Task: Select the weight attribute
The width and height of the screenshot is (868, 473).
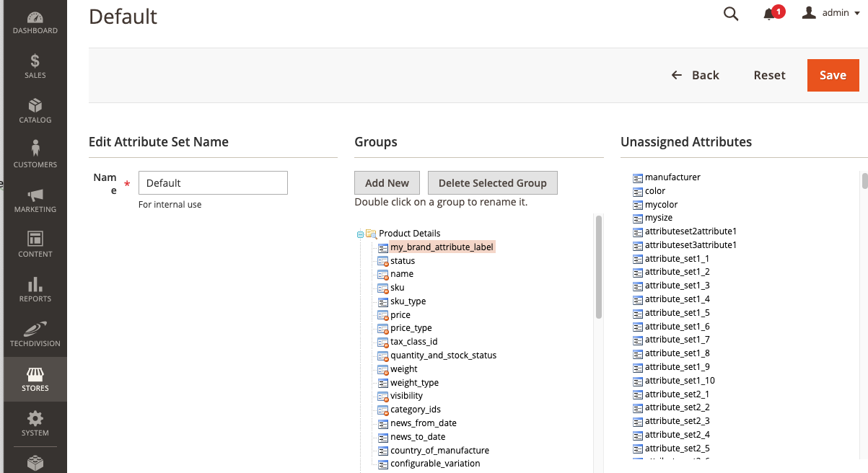Action: point(404,369)
